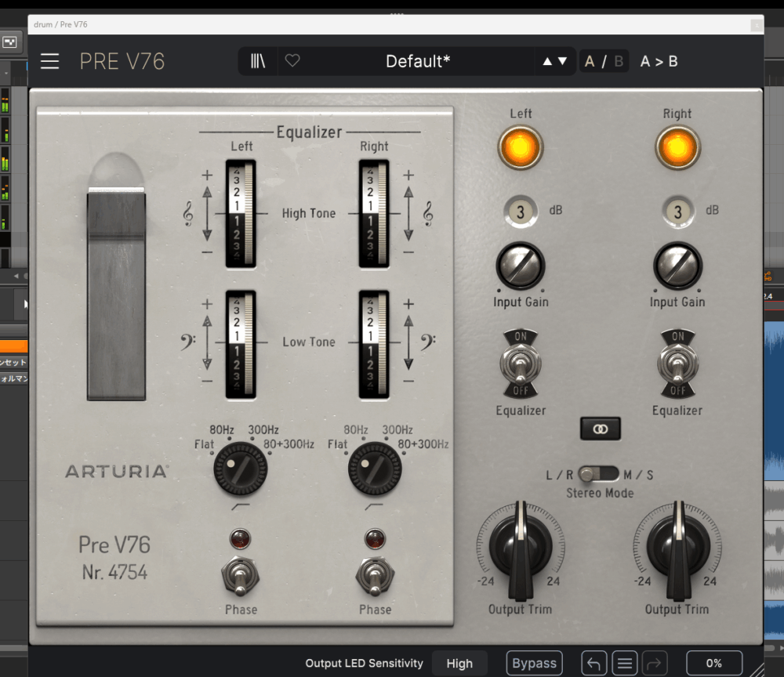Viewport: 784px width, 677px height.
Task: Click the Right orange output LED
Action: click(x=677, y=147)
